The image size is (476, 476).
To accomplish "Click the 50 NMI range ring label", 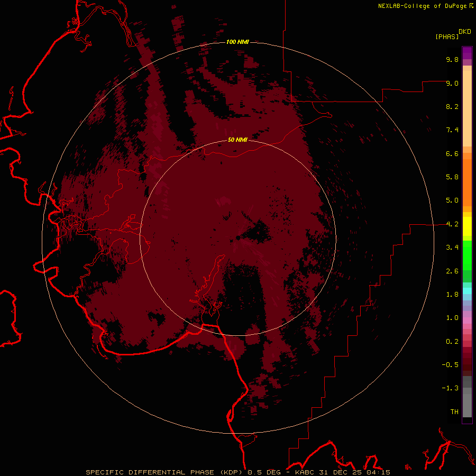I will (237, 140).
